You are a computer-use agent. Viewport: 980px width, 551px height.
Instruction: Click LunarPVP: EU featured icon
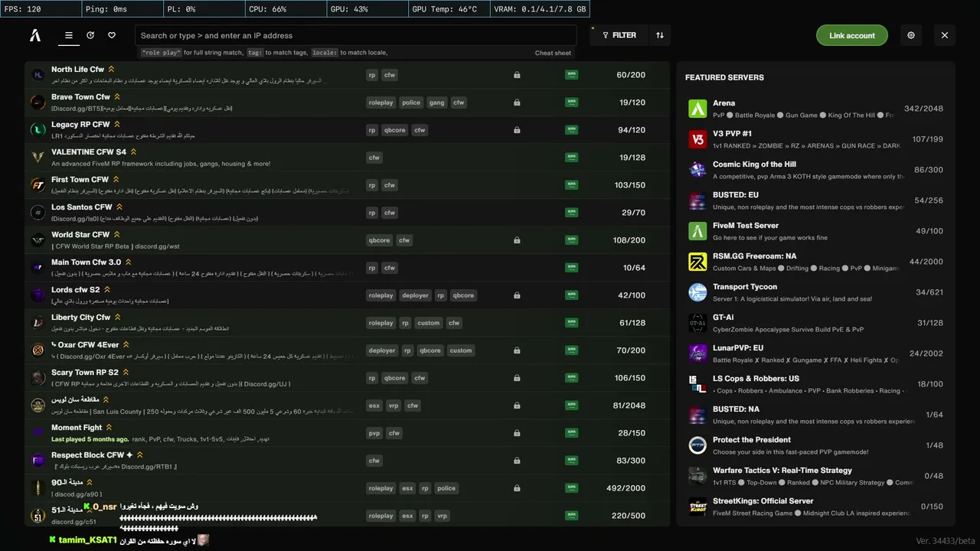click(697, 354)
